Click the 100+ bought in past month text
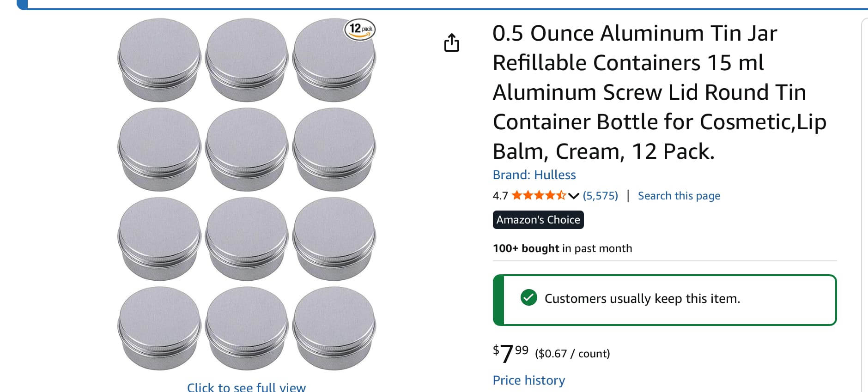 562,248
